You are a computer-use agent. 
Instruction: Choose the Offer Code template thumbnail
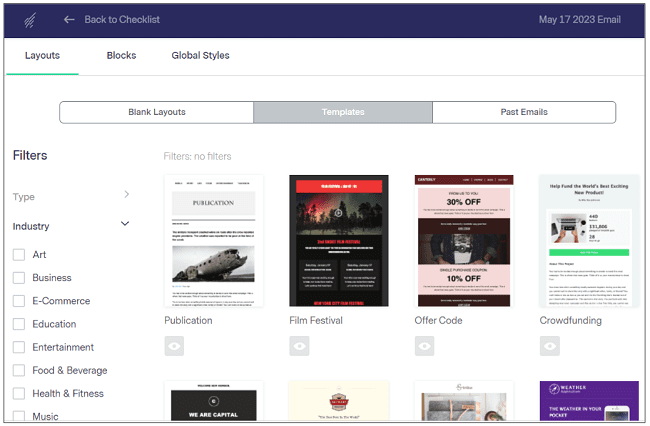coord(464,241)
